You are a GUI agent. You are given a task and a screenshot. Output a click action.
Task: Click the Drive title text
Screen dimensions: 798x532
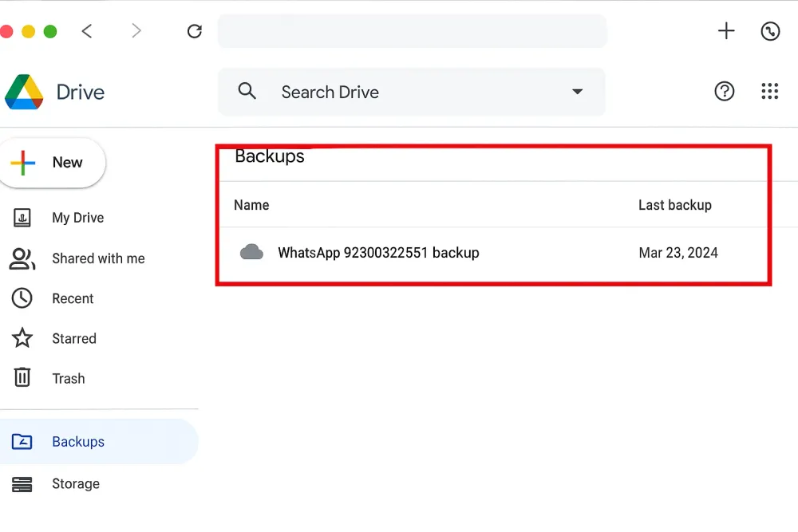(81, 92)
